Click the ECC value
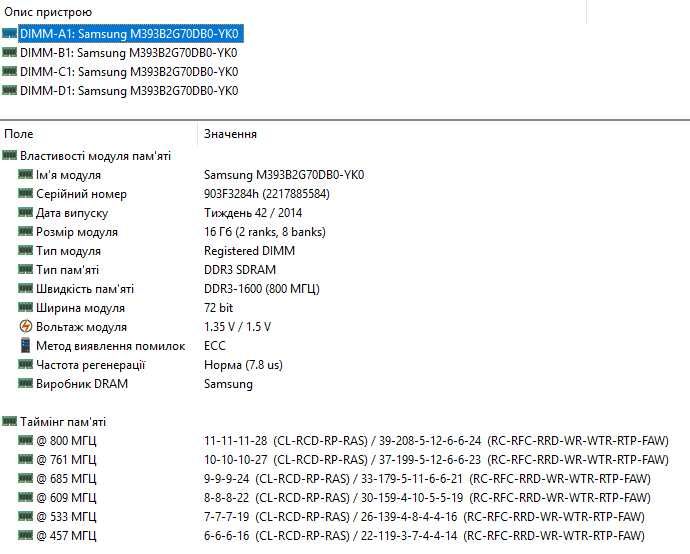This screenshot has width=690, height=554. point(215,346)
